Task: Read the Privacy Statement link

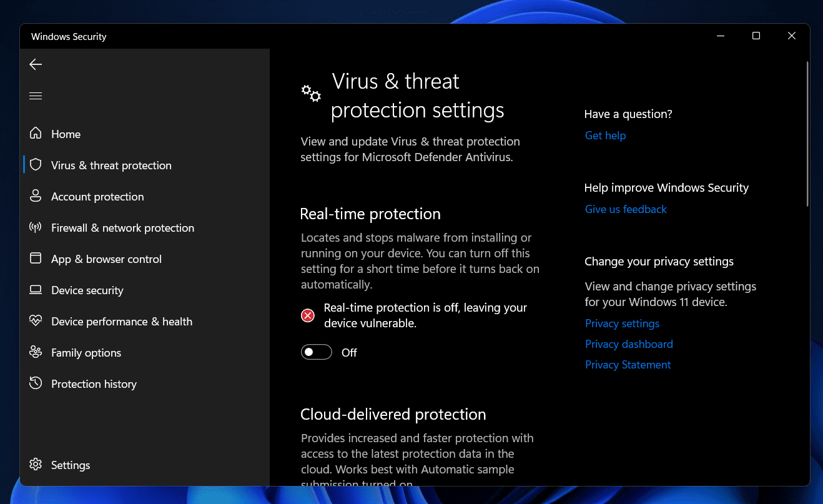Action: point(628,365)
